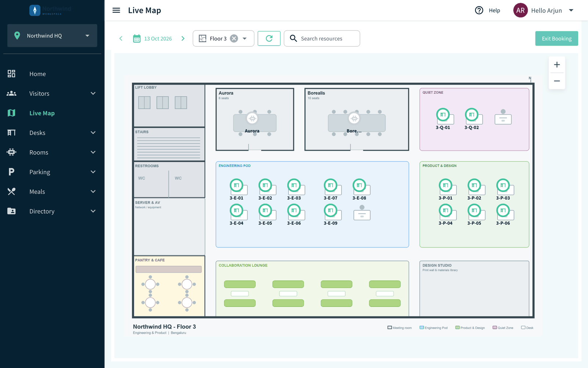
Task: Expand the Directory sidebar section
Action: (x=93, y=211)
